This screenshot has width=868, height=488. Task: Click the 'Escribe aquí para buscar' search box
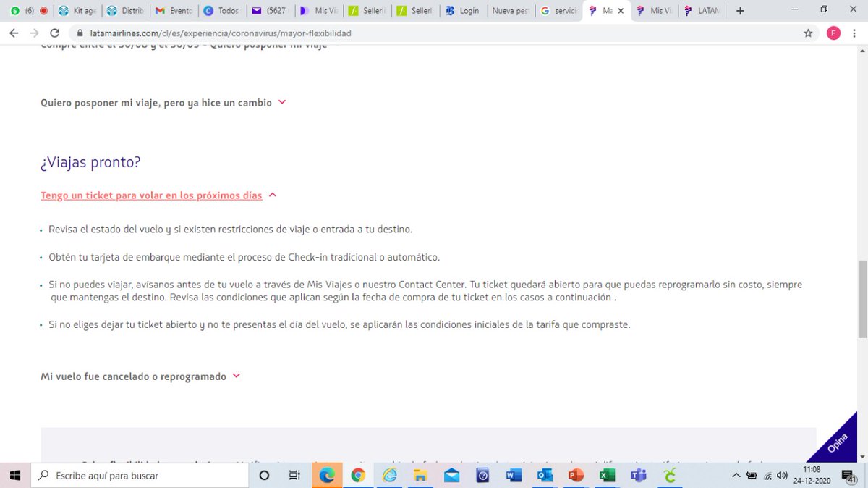tap(140, 476)
